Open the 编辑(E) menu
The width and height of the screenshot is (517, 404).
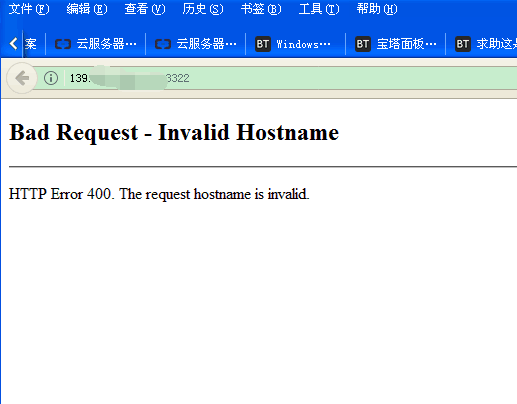click(x=87, y=9)
